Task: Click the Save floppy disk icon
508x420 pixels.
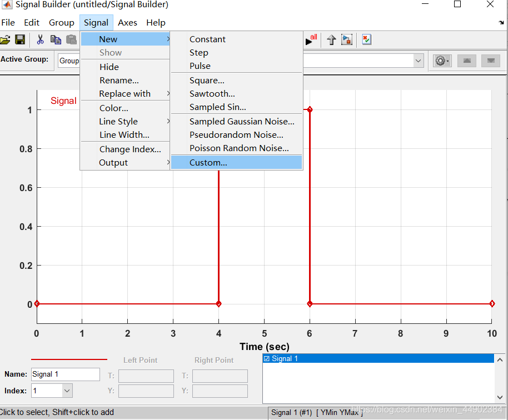Action: [20, 40]
